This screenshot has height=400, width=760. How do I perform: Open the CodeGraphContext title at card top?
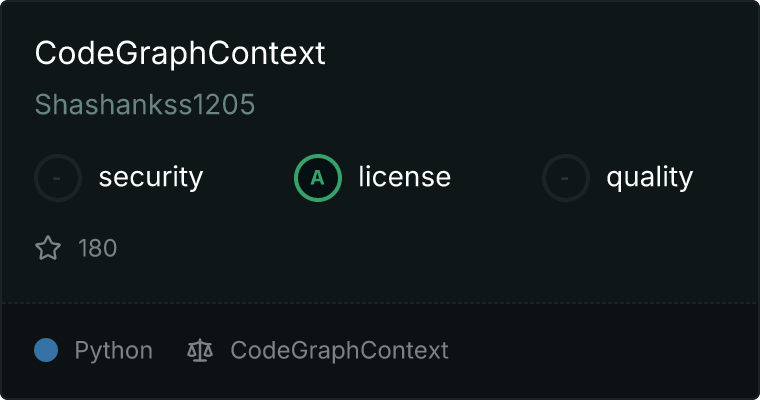pyautogui.click(x=180, y=54)
